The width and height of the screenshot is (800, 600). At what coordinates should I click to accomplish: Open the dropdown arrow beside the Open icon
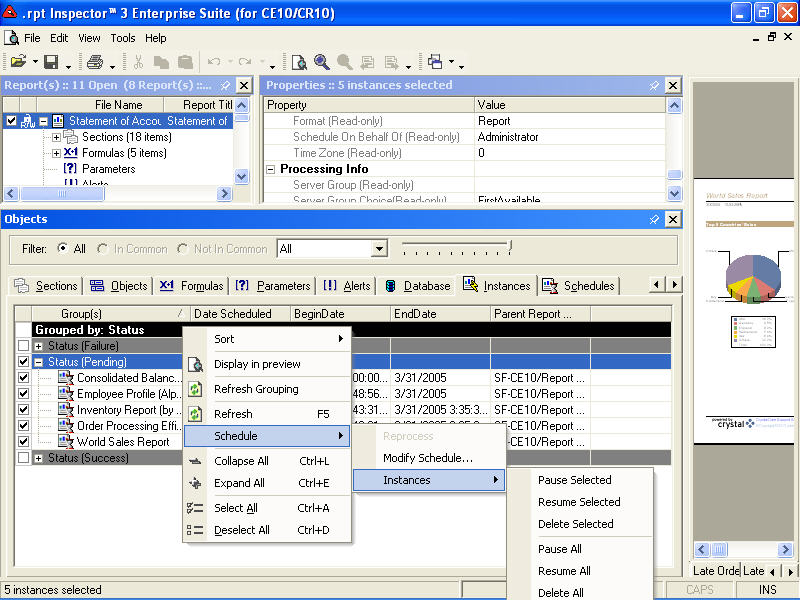pos(35,62)
